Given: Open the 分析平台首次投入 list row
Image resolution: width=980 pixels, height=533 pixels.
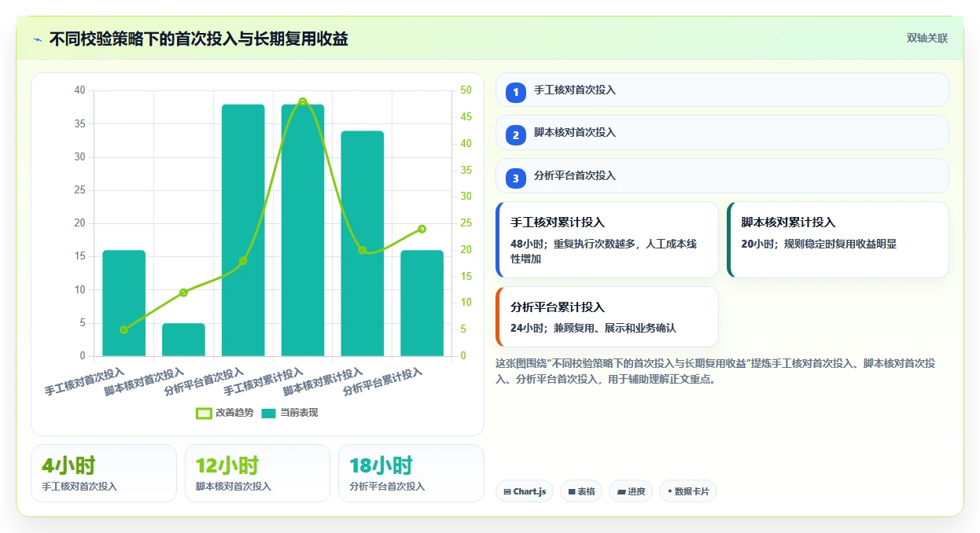Looking at the screenshot, I should point(722,175).
